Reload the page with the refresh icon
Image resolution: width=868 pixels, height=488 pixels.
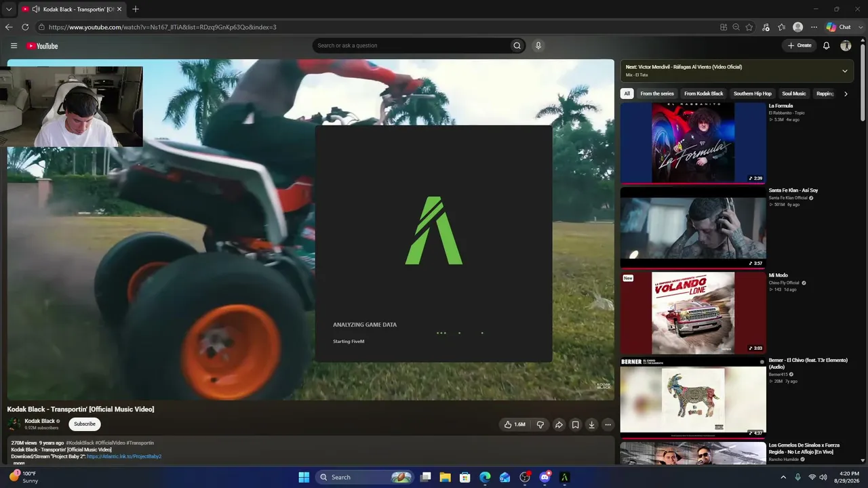tap(25, 27)
